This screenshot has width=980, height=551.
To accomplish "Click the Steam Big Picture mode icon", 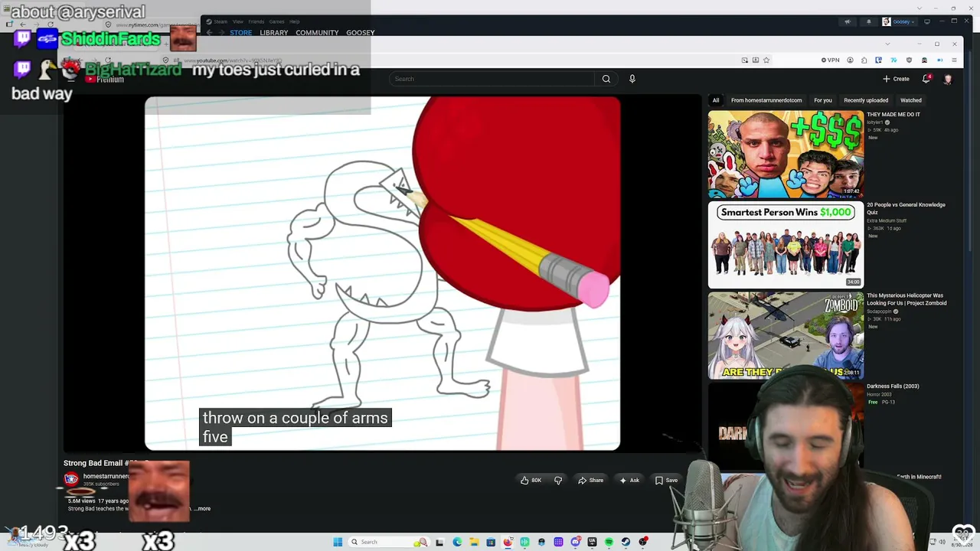I will 926,21.
